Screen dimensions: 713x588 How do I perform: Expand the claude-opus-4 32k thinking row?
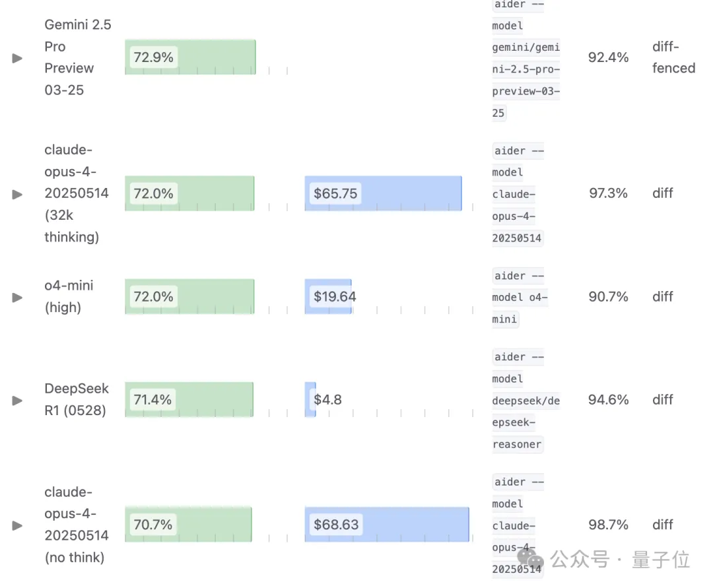(18, 194)
